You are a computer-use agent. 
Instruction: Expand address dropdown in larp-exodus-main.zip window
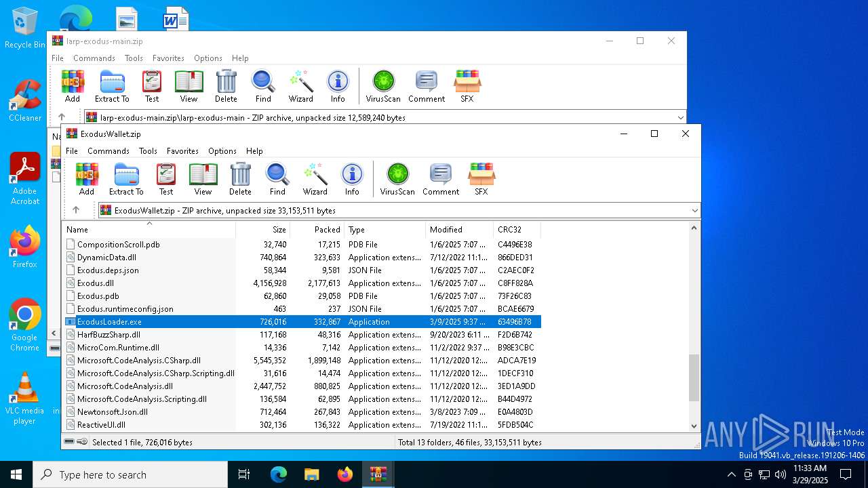(680, 117)
